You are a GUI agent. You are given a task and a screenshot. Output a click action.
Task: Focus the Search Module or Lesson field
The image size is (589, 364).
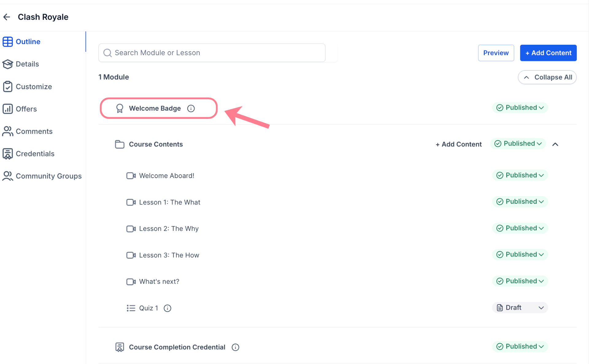(212, 53)
